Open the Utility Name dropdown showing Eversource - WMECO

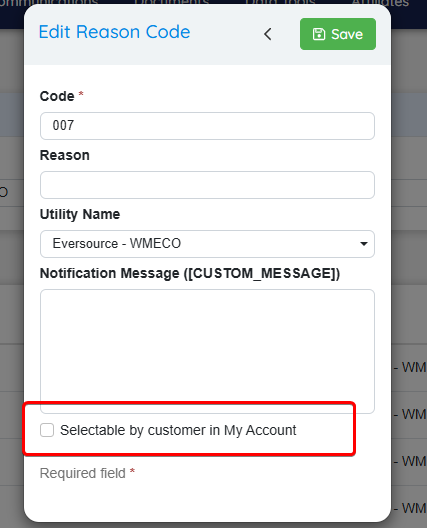point(207,244)
